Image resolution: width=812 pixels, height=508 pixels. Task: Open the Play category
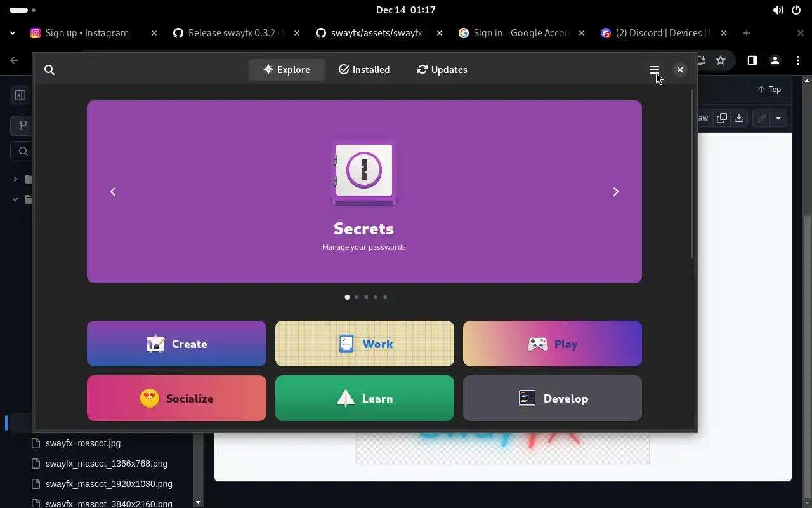[553, 344]
